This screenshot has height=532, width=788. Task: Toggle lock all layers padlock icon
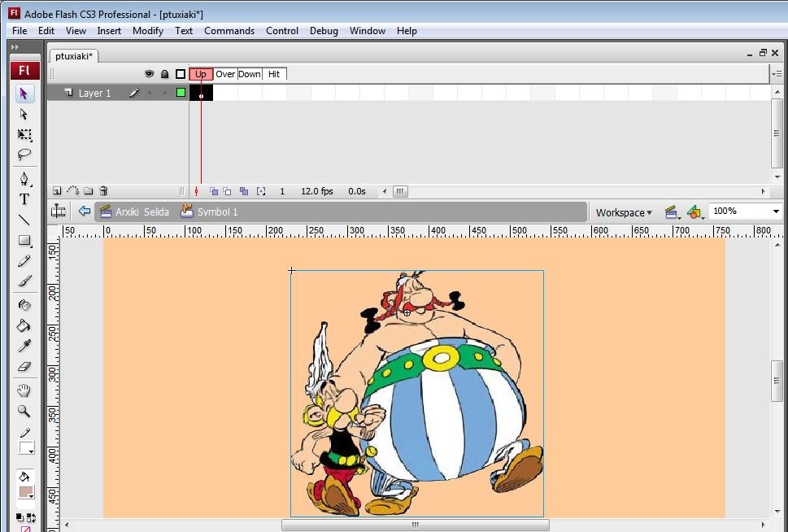164,74
